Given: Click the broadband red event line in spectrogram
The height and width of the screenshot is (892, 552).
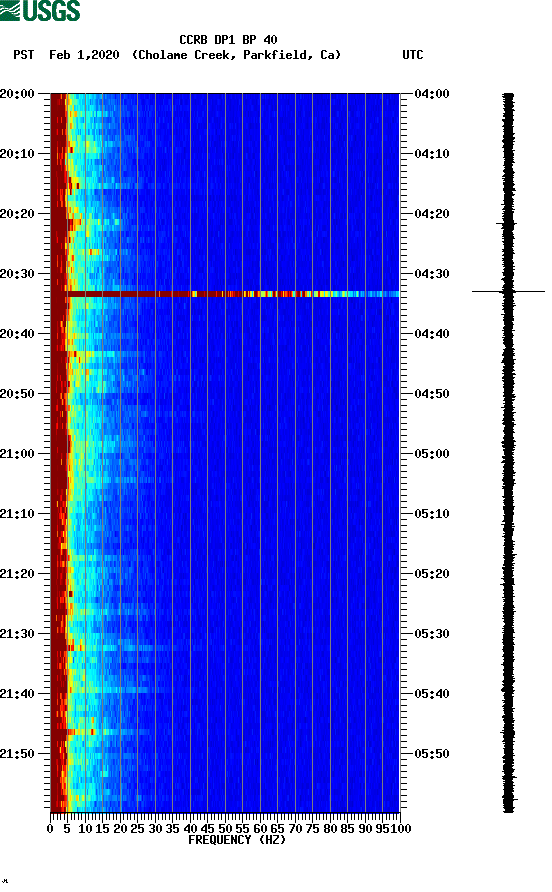Looking at the screenshot, I should click(x=233, y=294).
